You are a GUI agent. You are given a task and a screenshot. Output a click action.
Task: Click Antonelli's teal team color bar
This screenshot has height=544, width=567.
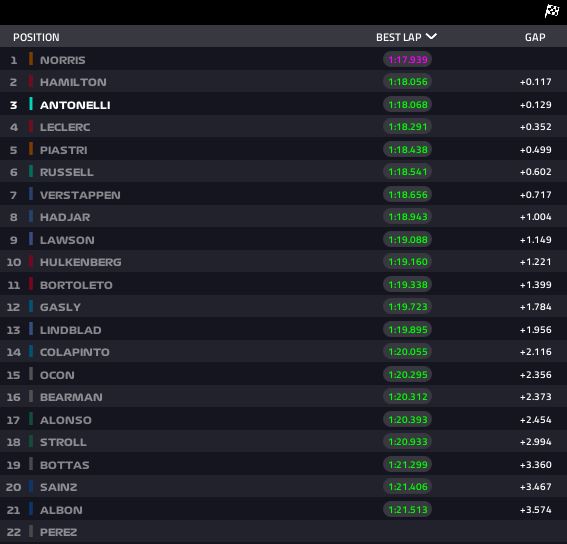(31, 104)
